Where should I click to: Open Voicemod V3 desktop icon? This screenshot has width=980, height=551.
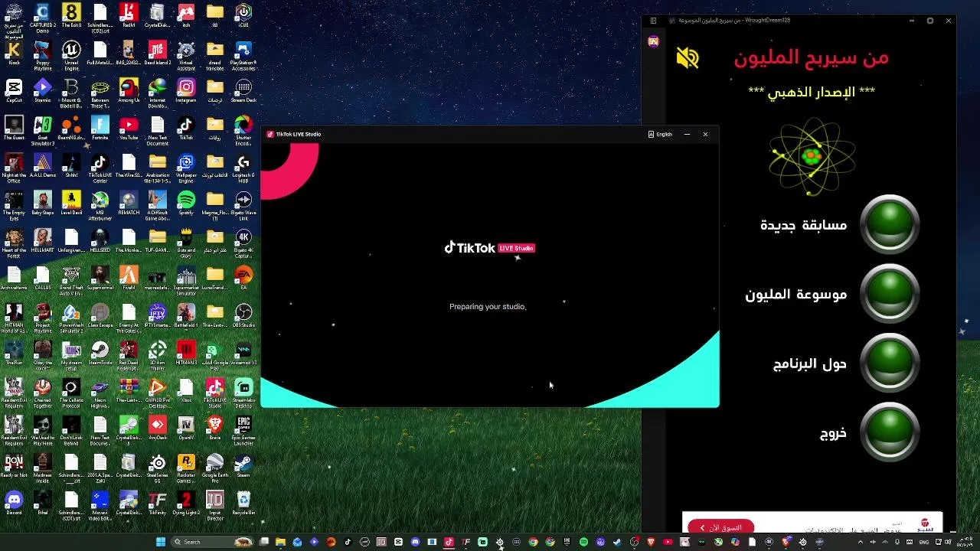[x=243, y=352]
